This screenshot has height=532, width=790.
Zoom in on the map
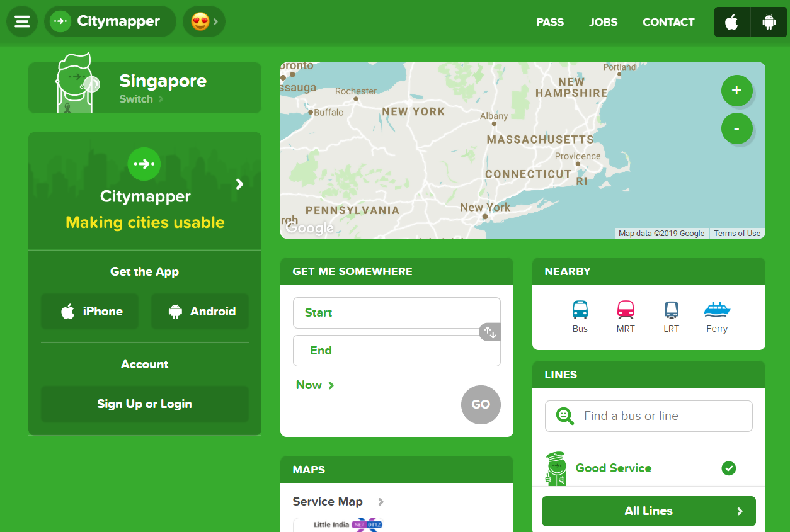point(736,91)
